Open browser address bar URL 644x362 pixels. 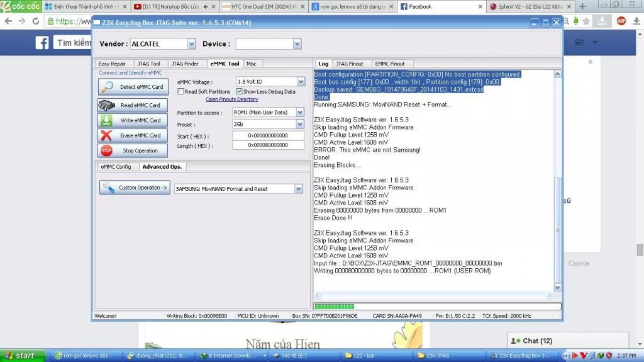click(74, 21)
